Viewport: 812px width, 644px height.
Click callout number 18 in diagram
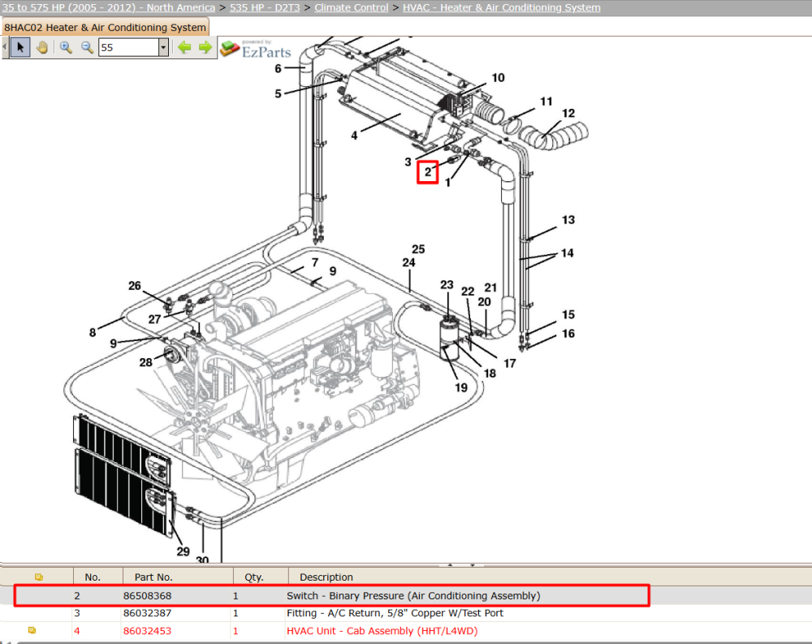490,374
